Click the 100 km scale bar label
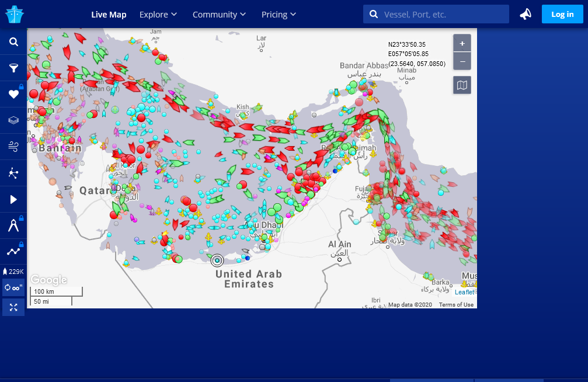Viewport: 588px width, 382px height. coord(44,291)
